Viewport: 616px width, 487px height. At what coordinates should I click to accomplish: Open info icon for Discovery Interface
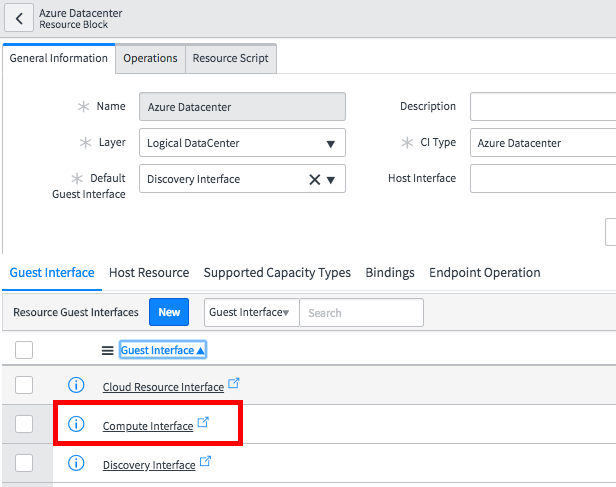[76, 463]
